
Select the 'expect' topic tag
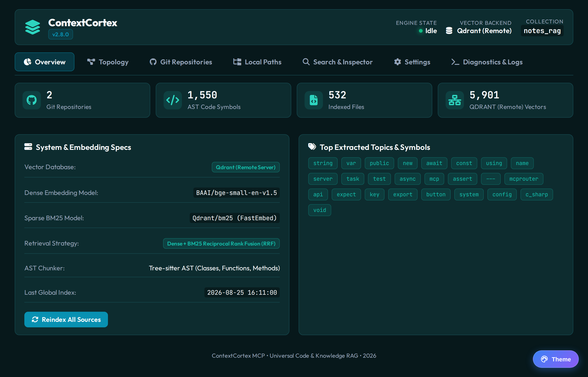(346, 195)
